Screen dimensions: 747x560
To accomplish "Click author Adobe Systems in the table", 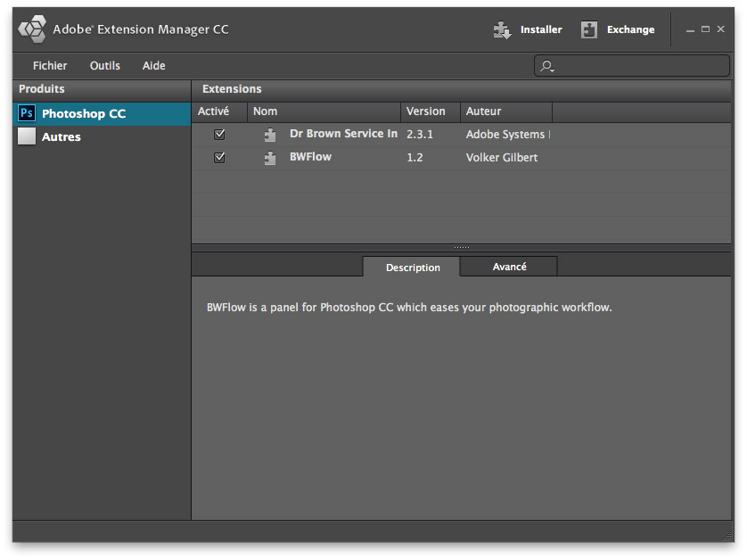I will click(508, 135).
